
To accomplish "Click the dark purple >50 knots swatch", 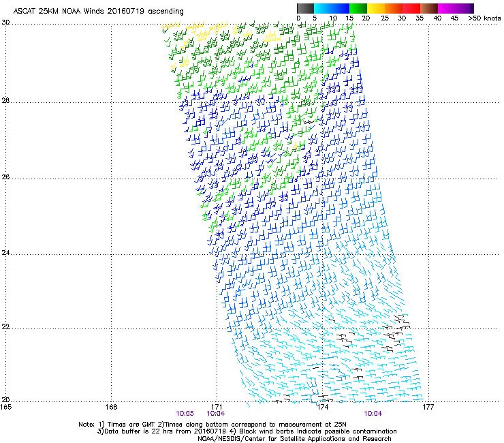I will 472,8.
